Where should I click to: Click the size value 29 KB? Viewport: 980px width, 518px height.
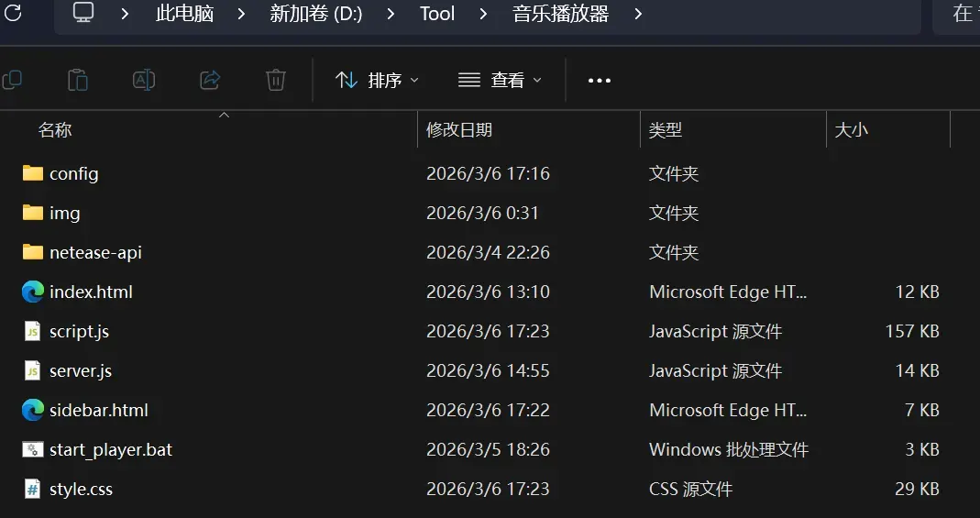(x=917, y=490)
